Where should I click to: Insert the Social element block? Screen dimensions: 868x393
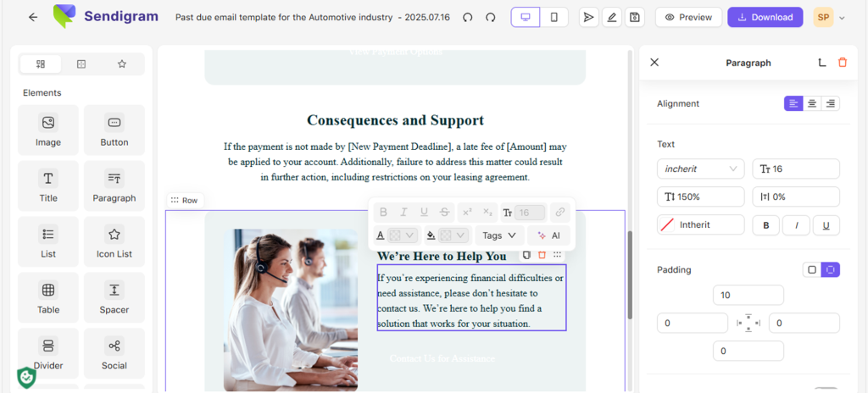coord(114,353)
